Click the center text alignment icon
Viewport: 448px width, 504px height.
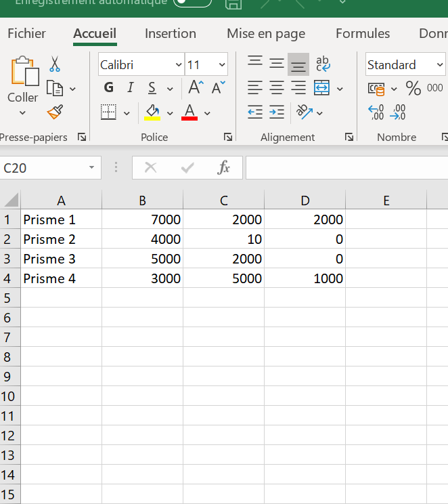pyautogui.click(x=277, y=87)
